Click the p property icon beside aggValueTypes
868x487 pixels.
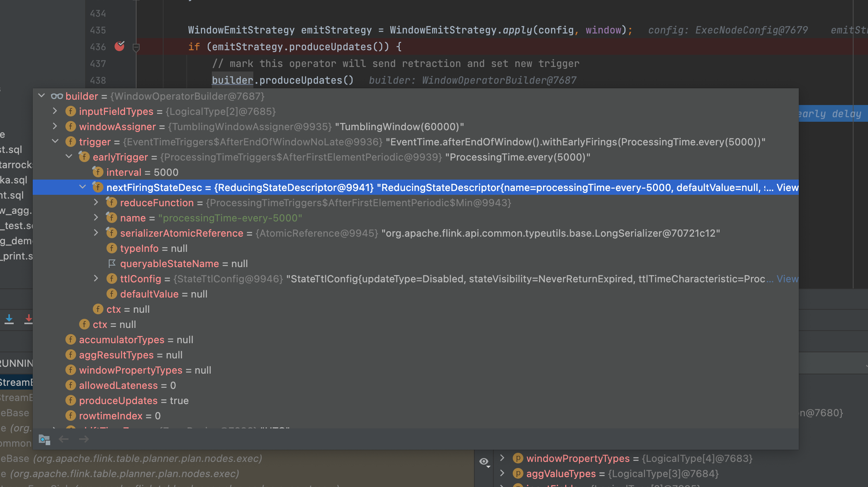[517, 473]
